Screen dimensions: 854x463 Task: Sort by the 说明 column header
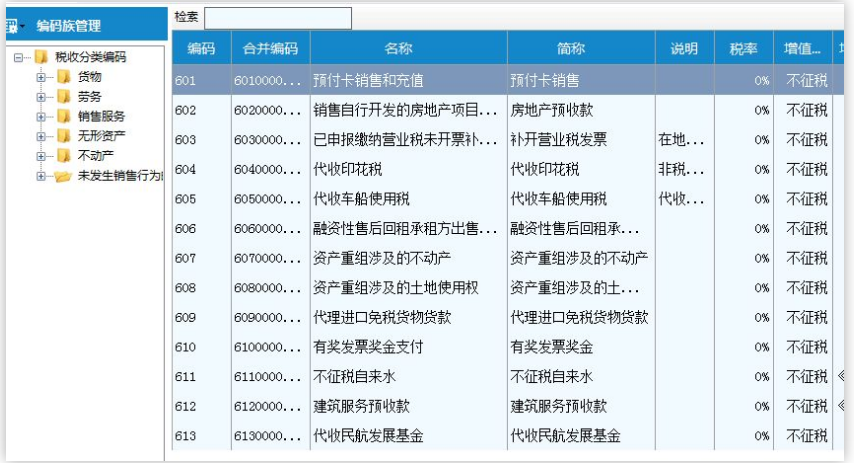[685, 48]
